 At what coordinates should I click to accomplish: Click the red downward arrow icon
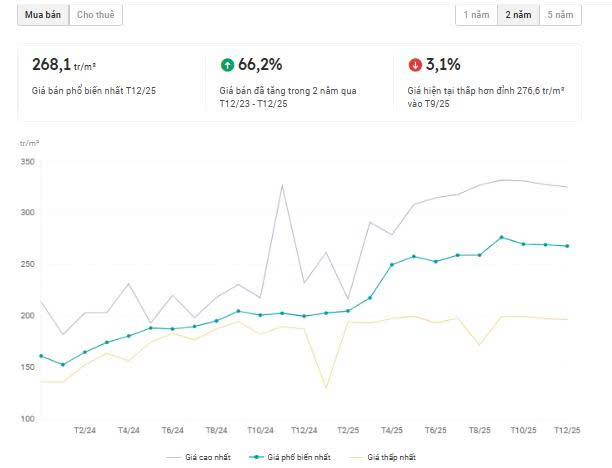point(415,65)
